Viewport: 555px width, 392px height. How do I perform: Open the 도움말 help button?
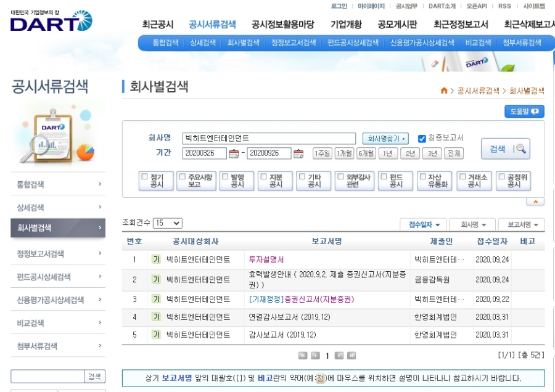(x=524, y=112)
